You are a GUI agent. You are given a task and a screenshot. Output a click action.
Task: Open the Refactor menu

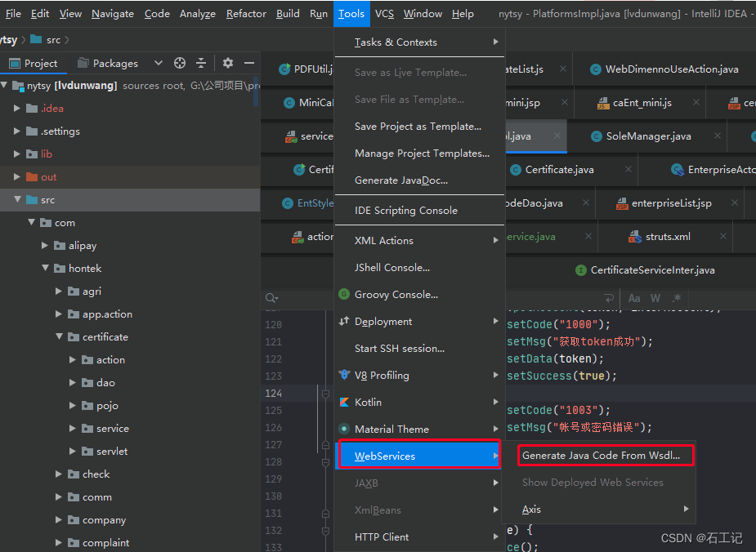pyautogui.click(x=246, y=14)
